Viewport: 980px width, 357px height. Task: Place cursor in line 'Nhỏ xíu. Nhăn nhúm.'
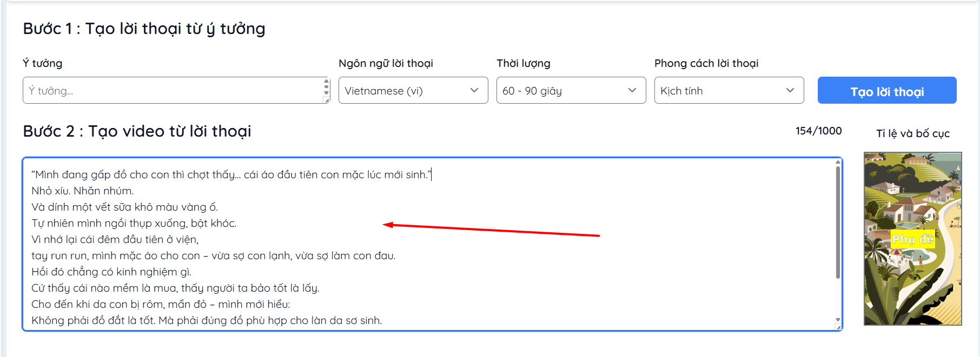pos(82,191)
